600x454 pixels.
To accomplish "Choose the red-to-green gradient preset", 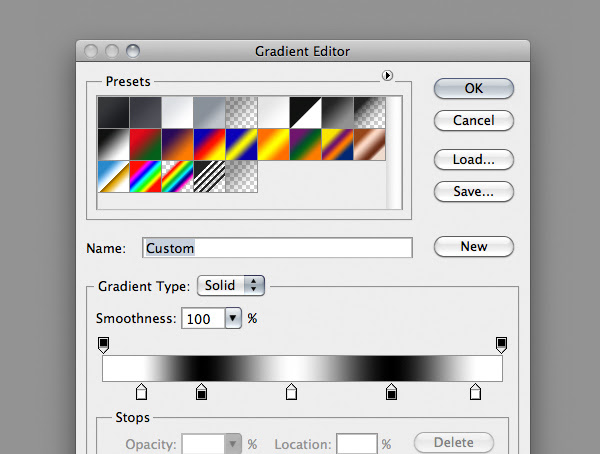I will pos(145,144).
